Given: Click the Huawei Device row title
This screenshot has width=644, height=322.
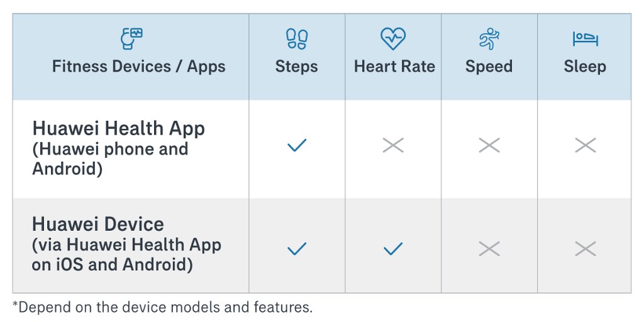Looking at the screenshot, I should tap(98, 225).
